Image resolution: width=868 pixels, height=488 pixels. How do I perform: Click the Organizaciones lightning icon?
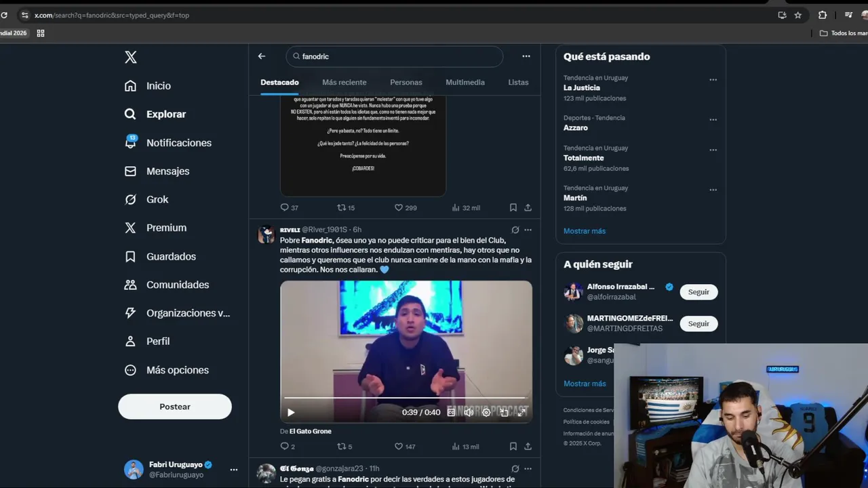[130, 313]
